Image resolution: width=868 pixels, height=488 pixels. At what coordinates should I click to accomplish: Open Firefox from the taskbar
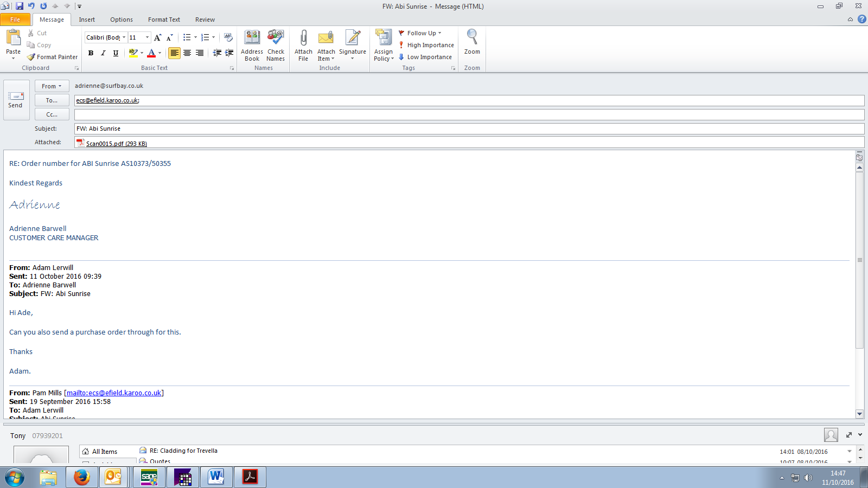(x=82, y=477)
